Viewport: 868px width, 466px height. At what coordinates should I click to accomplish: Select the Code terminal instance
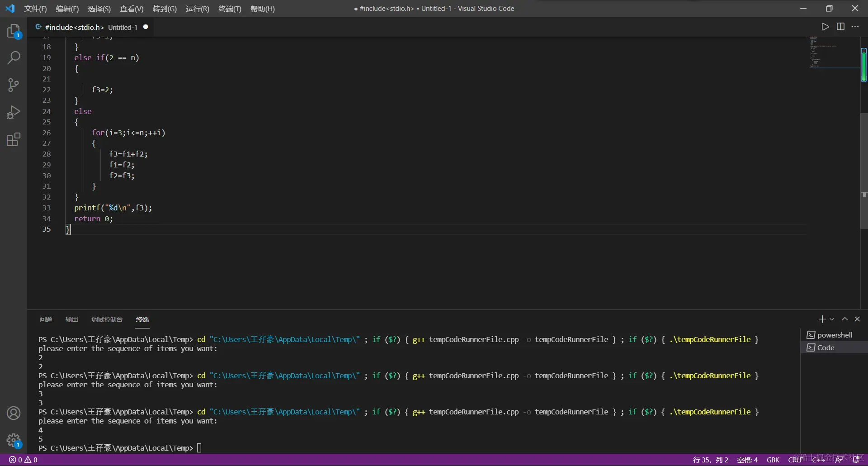click(x=826, y=347)
